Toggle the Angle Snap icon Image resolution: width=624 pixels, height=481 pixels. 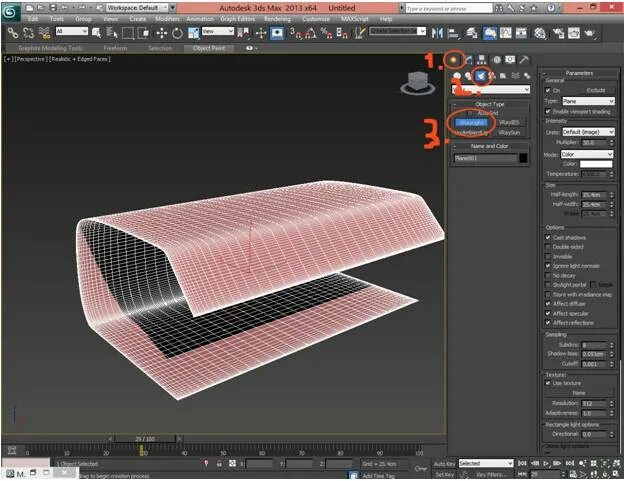coord(310,33)
